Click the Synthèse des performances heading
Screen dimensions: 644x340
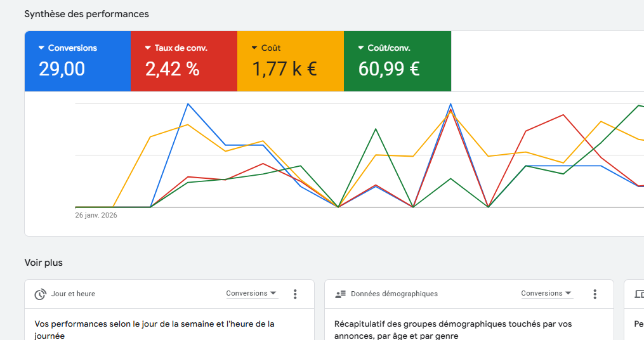click(x=87, y=14)
